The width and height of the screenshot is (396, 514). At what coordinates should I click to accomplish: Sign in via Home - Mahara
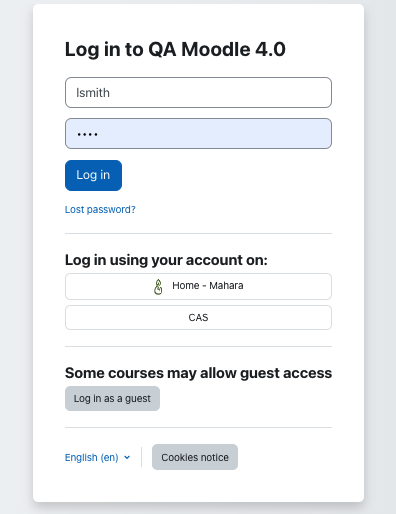(x=198, y=286)
